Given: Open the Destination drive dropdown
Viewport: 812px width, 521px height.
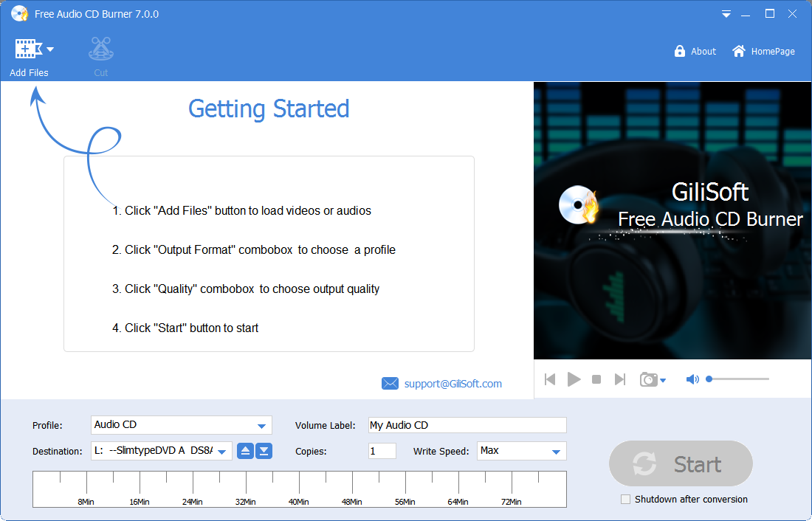Looking at the screenshot, I should 162,451.
